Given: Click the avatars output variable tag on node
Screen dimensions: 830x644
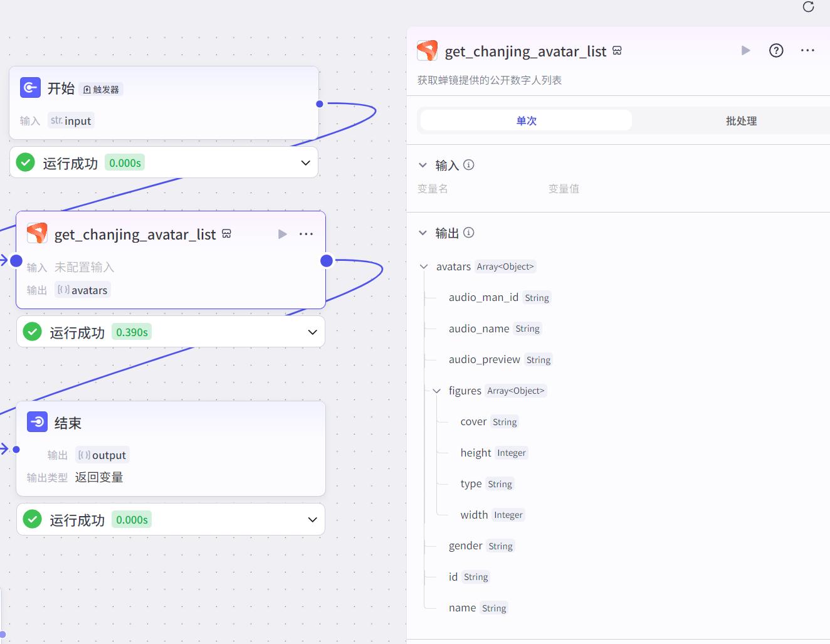Looking at the screenshot, I should coord(83,290).
